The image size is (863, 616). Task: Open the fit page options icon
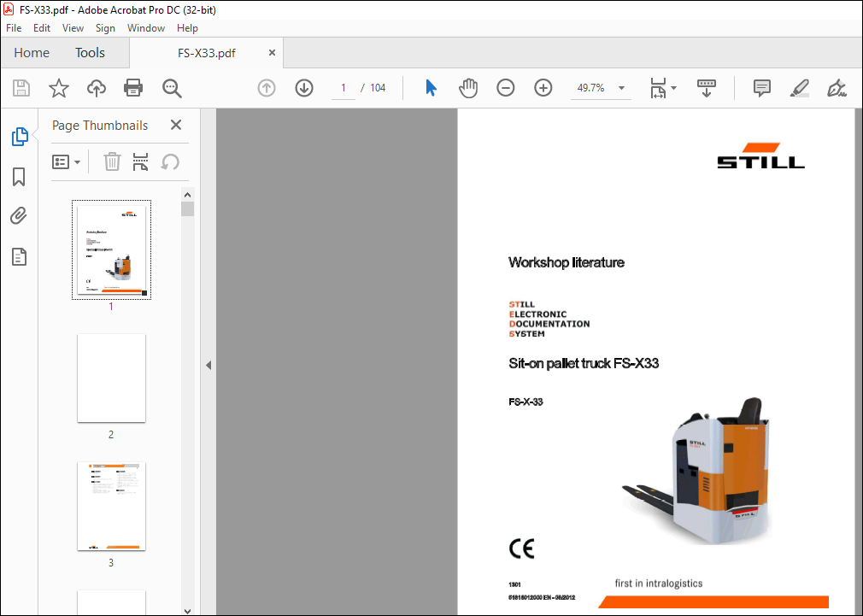coord(658,88)
